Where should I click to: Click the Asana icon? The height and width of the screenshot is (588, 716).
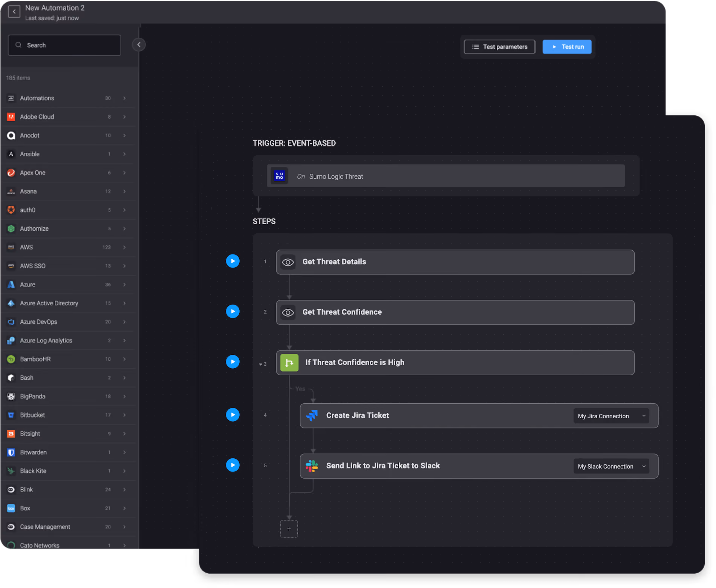(x=11, y=191)
